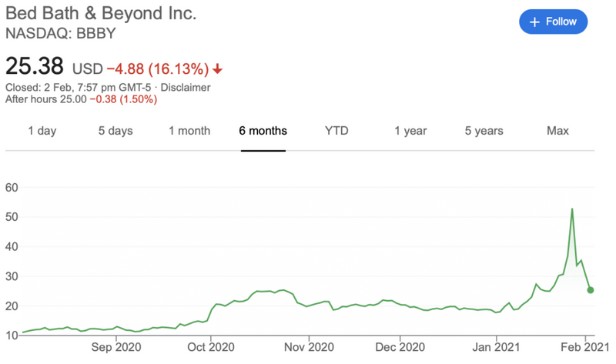This screenshot has height=364, width=616.
Task: Open the Max range tab
Action: 557,131
